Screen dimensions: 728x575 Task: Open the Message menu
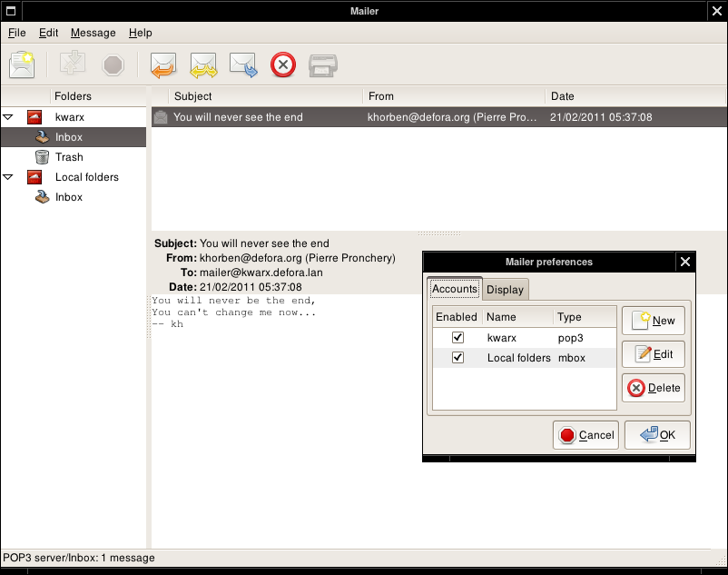[x=93, y=33]
